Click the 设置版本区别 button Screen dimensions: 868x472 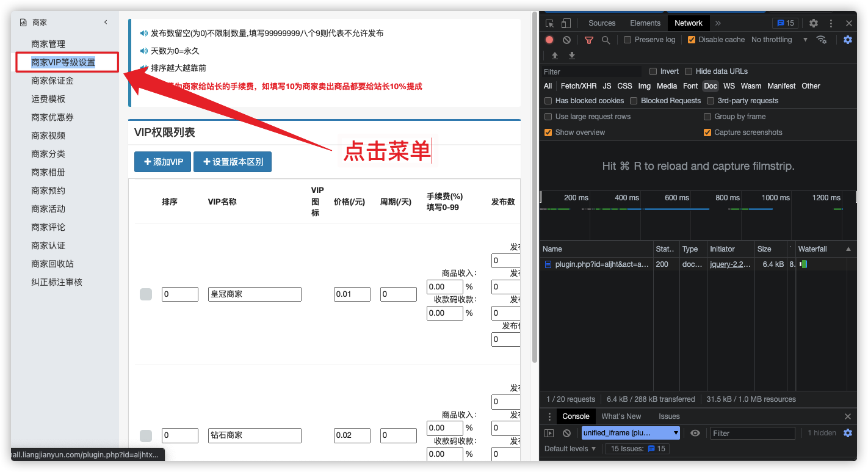233,162
